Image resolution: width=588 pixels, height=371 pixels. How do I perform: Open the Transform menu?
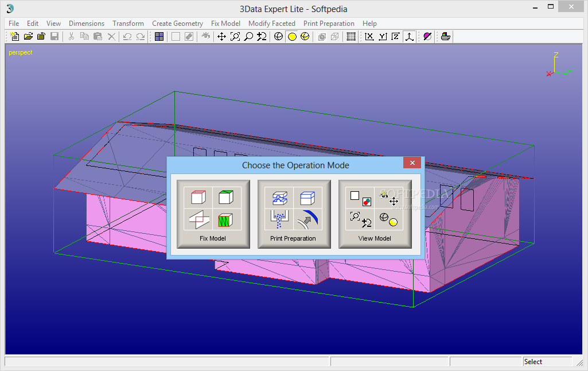point(128,24)
